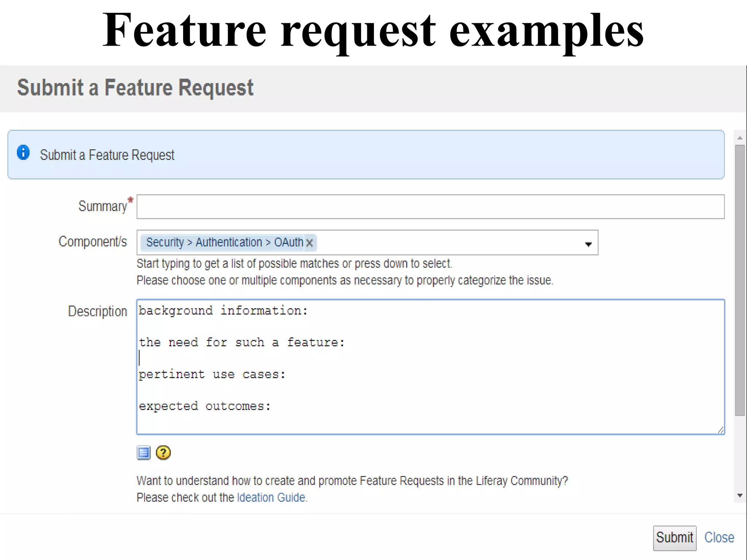
Task: Open the Component/s dropdown arrow
Action: click(588, 244)
